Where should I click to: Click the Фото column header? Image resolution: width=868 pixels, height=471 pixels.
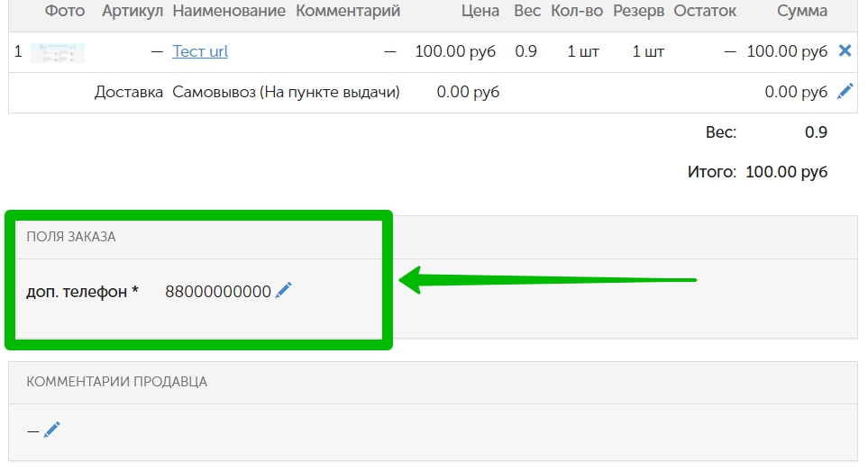point(65,11)
